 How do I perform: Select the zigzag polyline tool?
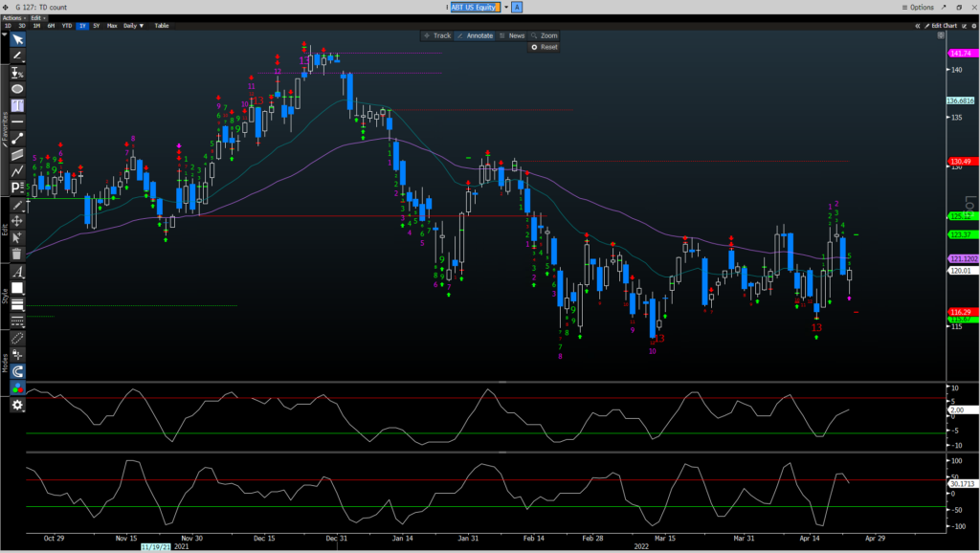[x=17, y=170]
